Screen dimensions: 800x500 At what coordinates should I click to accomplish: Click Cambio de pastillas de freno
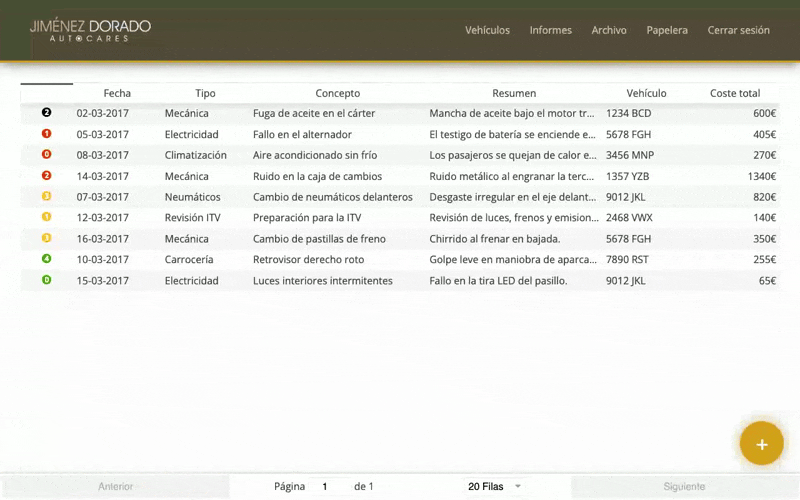pos(319,239)
